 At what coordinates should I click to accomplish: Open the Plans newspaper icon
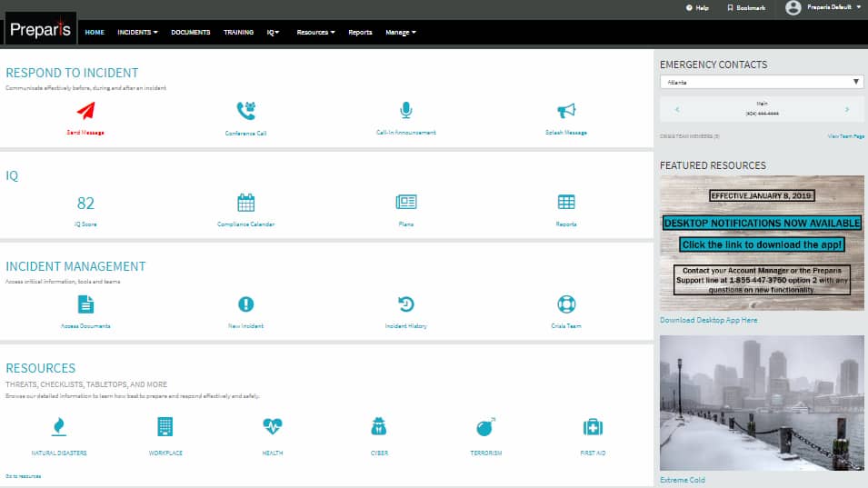[405, 202]
